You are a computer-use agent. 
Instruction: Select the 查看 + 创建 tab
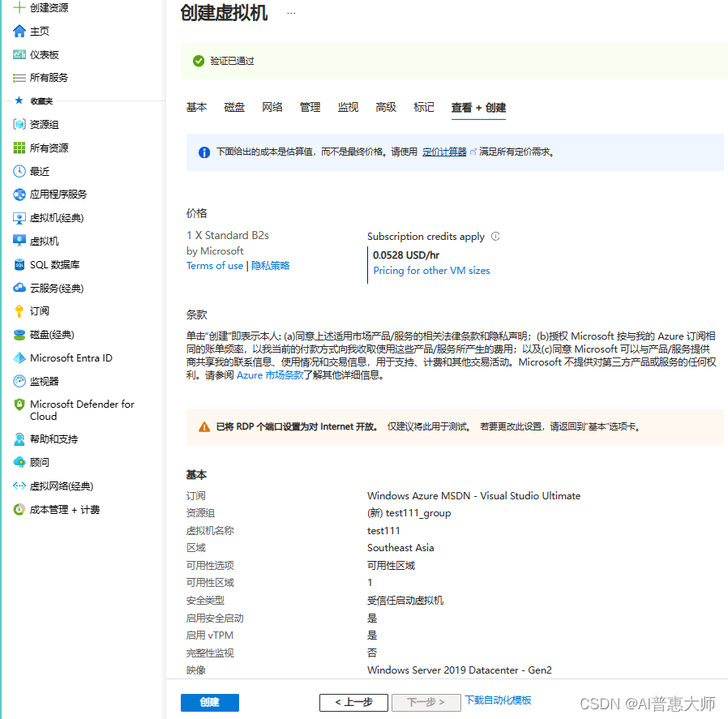point(478,108)
